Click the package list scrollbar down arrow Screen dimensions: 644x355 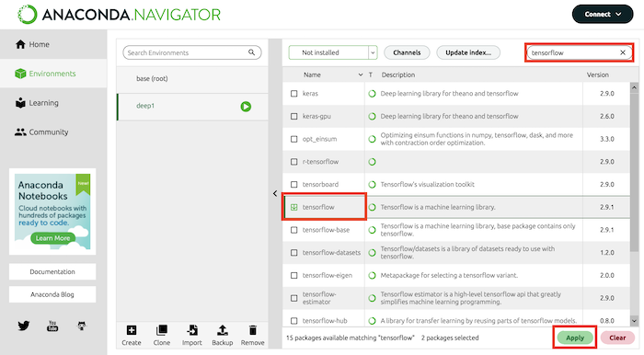point(634,321)
